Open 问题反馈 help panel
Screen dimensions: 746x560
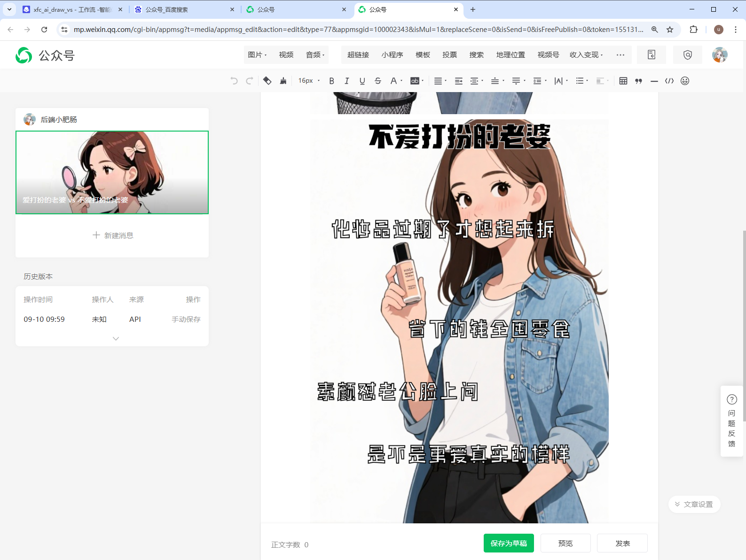(x=732, y=421)
